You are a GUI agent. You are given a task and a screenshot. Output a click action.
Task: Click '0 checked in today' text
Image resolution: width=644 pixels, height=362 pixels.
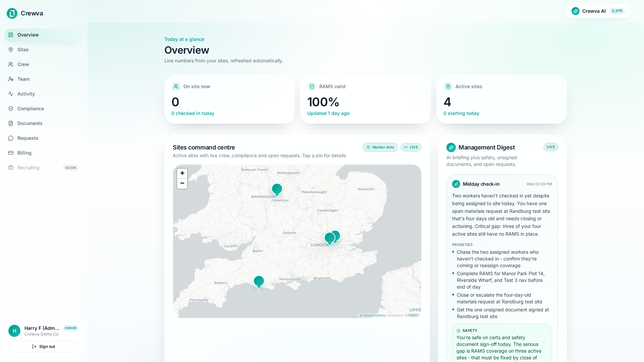193,113
